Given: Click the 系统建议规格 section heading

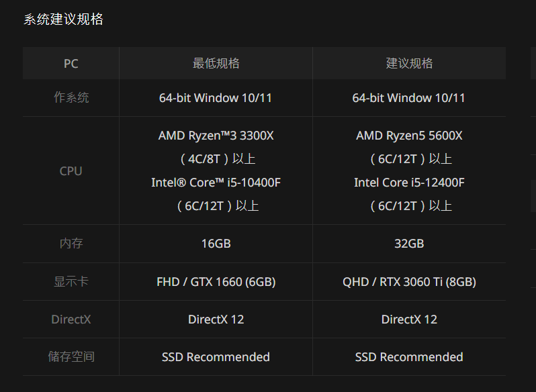Looking at the screenshot, I should click(64, 19).
